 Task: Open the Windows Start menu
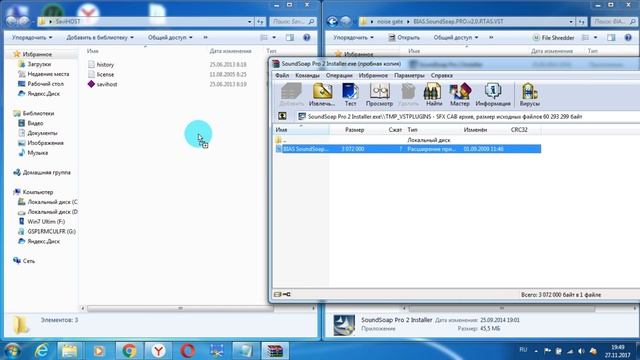[x=12, y=351]
